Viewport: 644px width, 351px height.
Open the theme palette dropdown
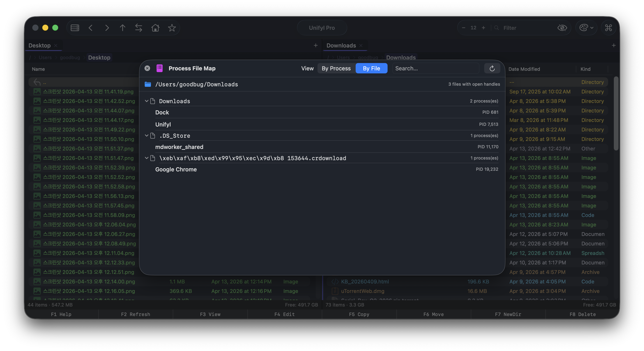tap(586, 28)
